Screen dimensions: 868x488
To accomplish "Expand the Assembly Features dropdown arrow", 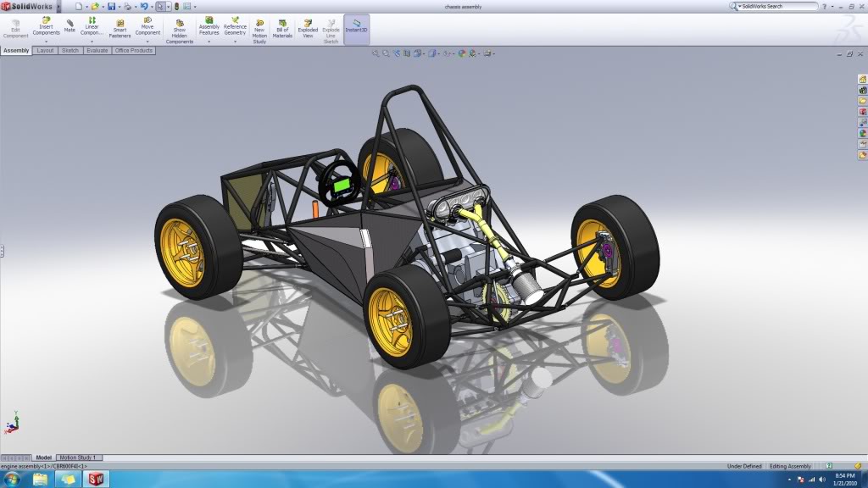I will tap(209, 42).
